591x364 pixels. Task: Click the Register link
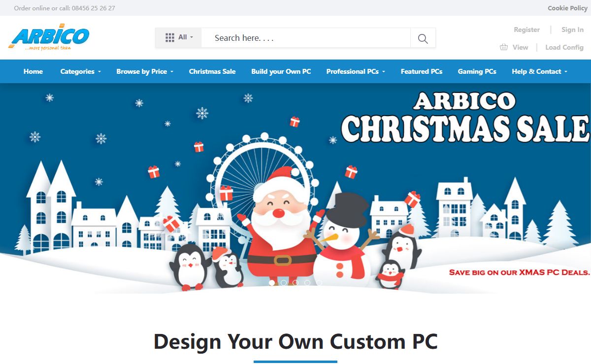(526, 30)
